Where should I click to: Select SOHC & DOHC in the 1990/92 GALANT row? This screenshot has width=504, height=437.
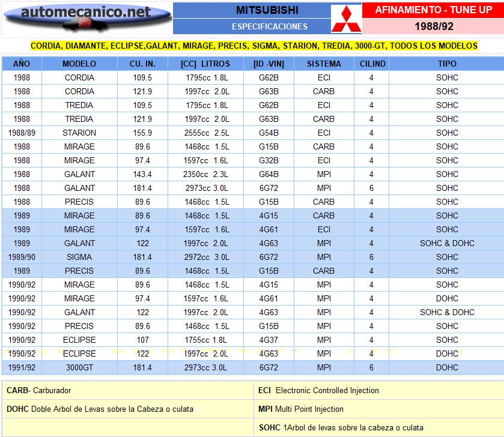447,312
